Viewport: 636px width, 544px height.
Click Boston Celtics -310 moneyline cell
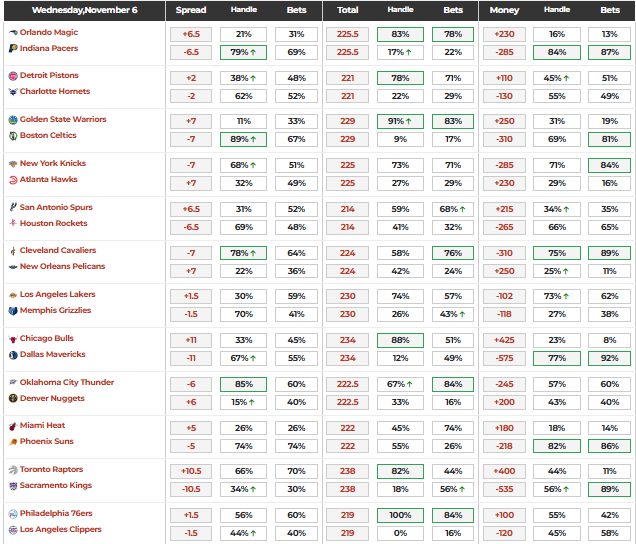click(504, 139)
